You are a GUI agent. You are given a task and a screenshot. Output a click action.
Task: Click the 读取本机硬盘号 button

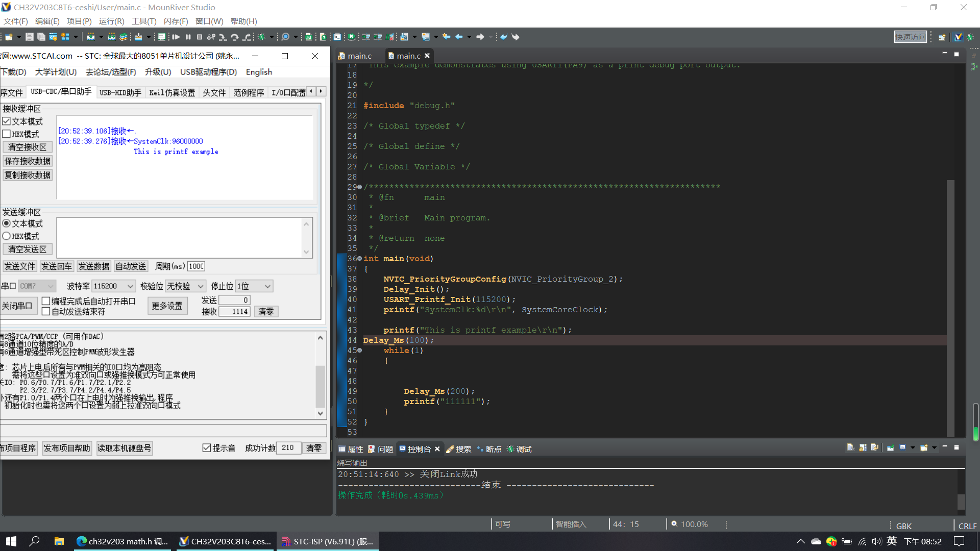click(x=124, y=448)
